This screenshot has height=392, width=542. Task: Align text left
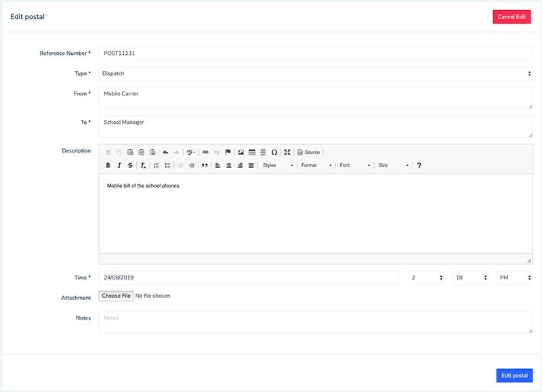coord(217,165)
